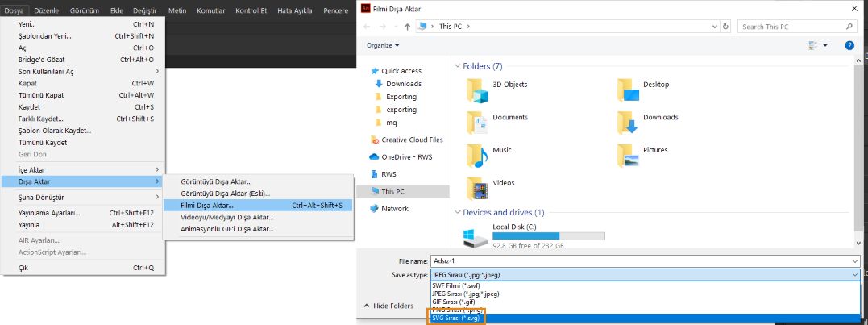
Task: Open the Kontrol Et menu
Action: [252, 10]
